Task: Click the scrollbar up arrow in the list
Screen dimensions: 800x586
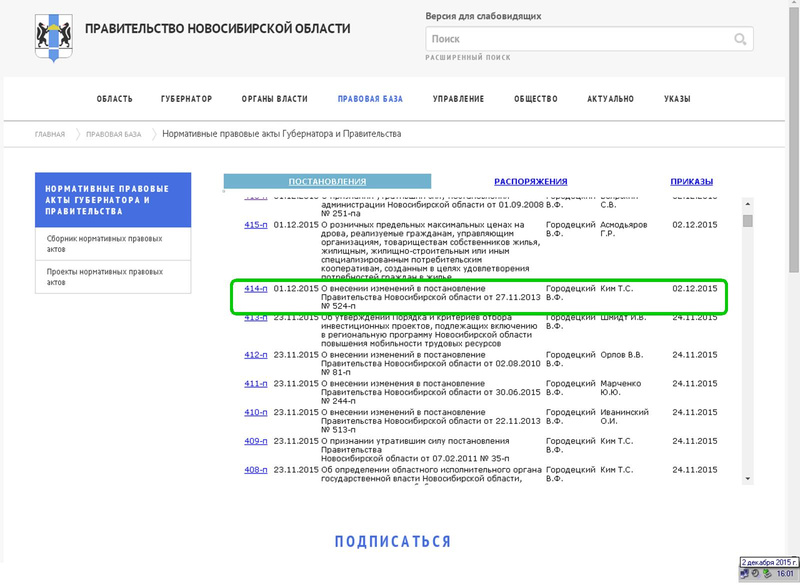Action: [x=747, y=200]
